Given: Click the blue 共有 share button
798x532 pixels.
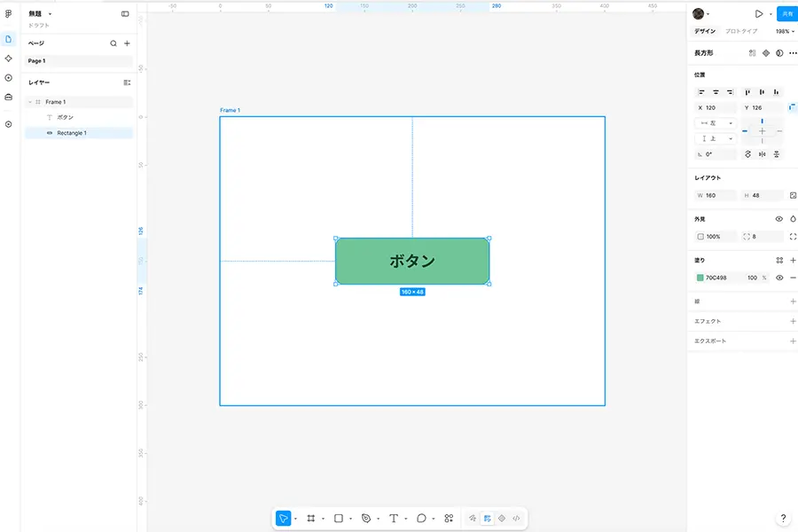Looking at the screenshot, I should (x=787, y=14).
